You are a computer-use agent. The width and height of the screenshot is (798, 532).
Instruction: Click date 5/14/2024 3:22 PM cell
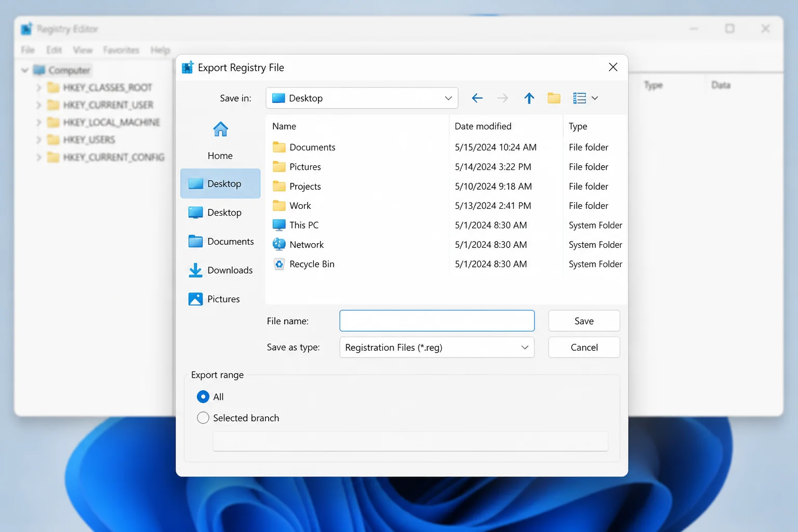click(493, 167)
